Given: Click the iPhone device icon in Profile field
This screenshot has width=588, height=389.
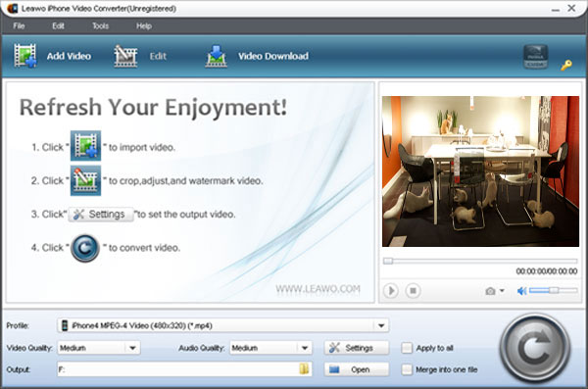Looking at the screenshot, I should click(x=65, y=325).
